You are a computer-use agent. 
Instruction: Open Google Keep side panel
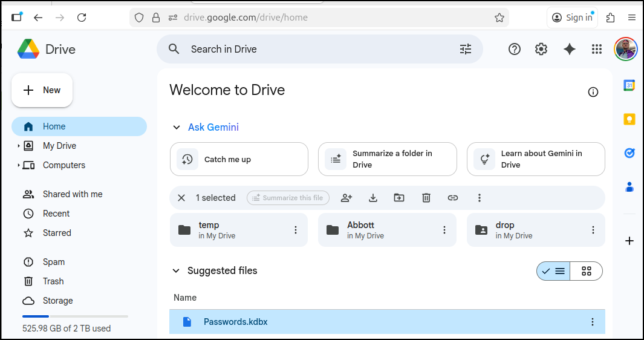(629, 119)
